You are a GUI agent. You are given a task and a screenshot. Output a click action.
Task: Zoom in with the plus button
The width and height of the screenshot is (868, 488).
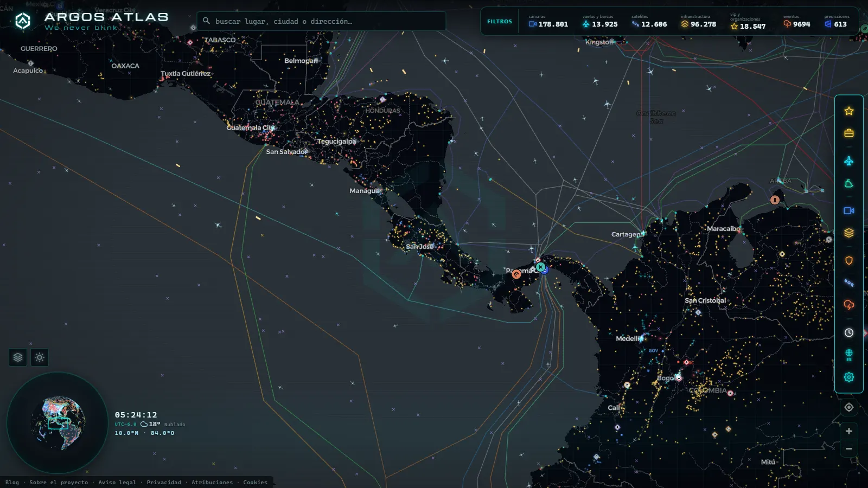click(x=849, y=431)
